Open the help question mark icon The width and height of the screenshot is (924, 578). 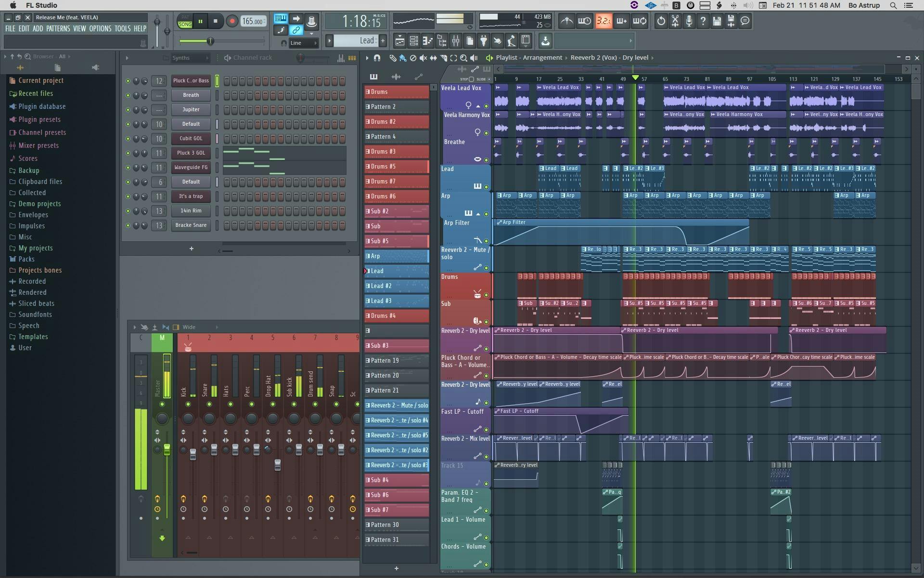(703, 21)
